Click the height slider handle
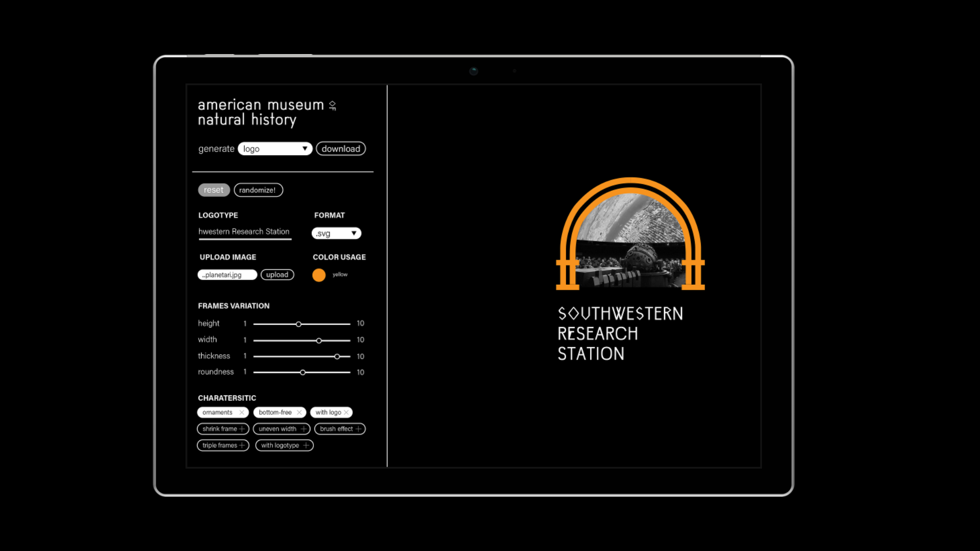980x551 pixels. [x=299, y=324]
